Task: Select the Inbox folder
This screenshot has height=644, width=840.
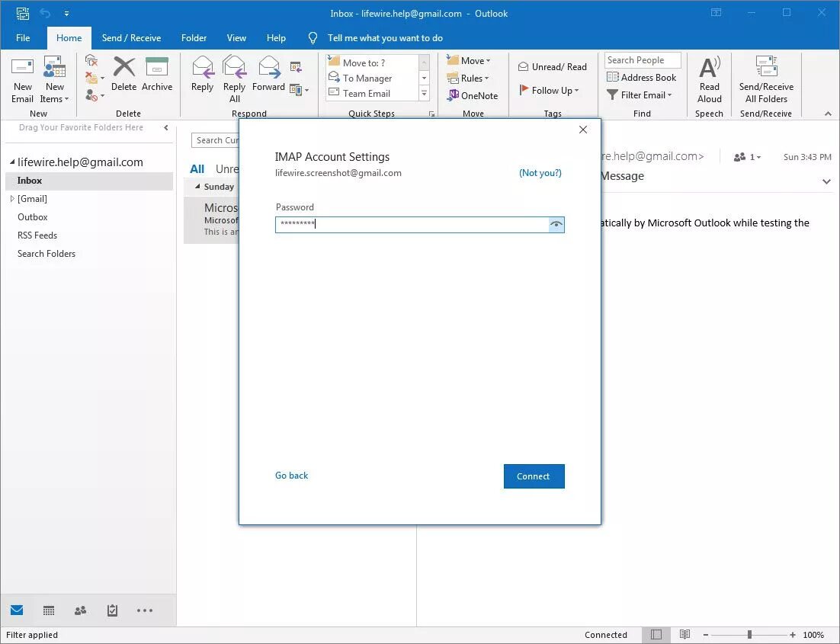Action: click(x=89, y=181)
